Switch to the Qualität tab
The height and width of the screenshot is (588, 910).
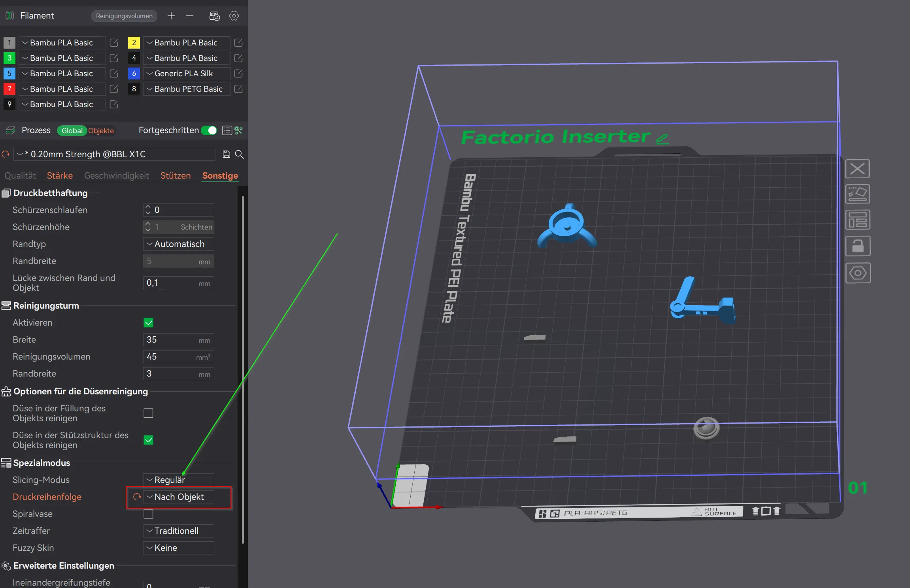tap(20, 176)
